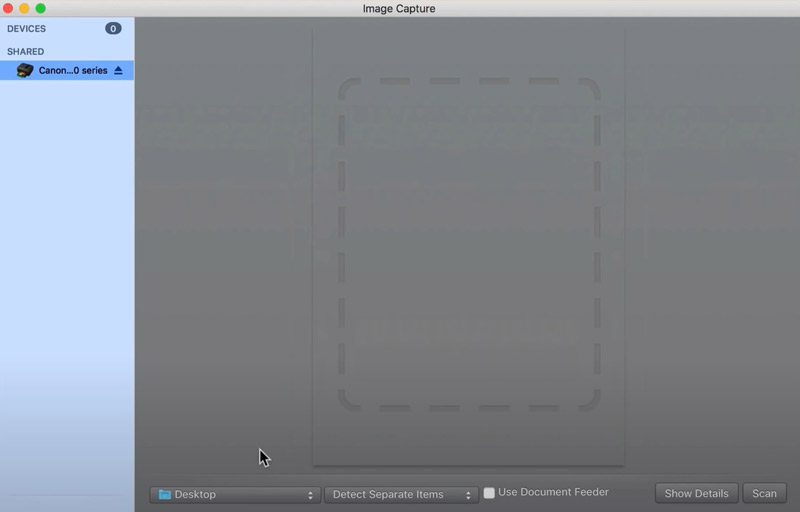The image size is (800, 512).
Task: Click the DEVICES section header
Action: tap(27, 29)
